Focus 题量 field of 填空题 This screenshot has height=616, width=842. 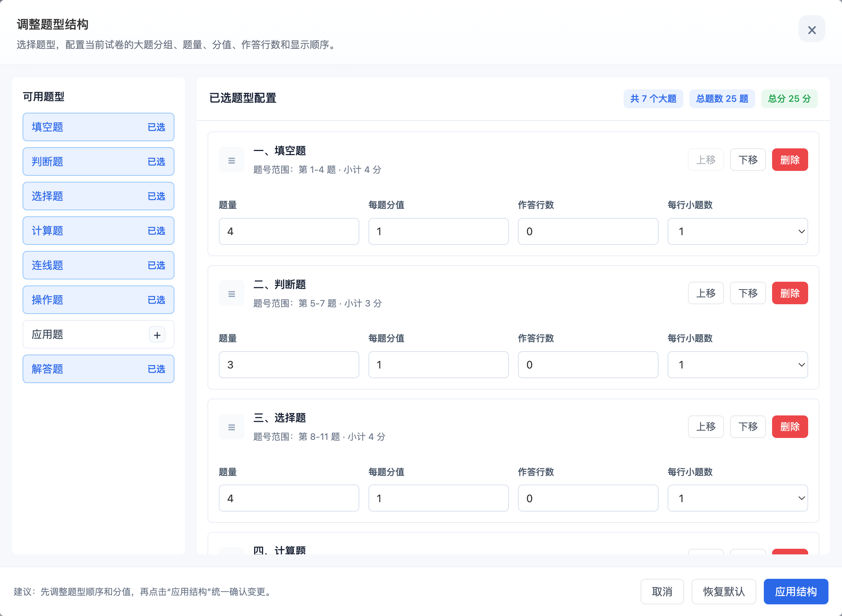coord(289,231)
